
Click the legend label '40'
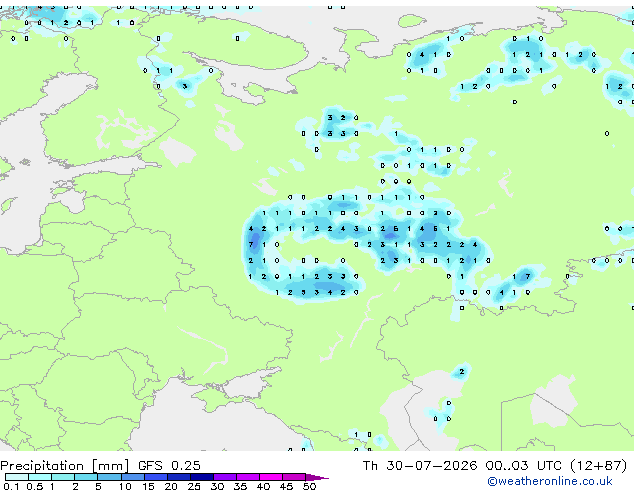click(263, 486)
